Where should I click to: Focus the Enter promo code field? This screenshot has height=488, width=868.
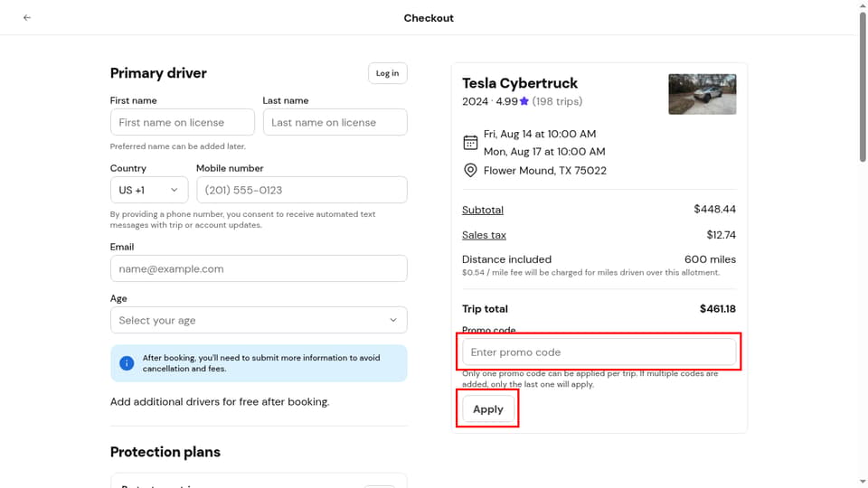pos(599,352)
